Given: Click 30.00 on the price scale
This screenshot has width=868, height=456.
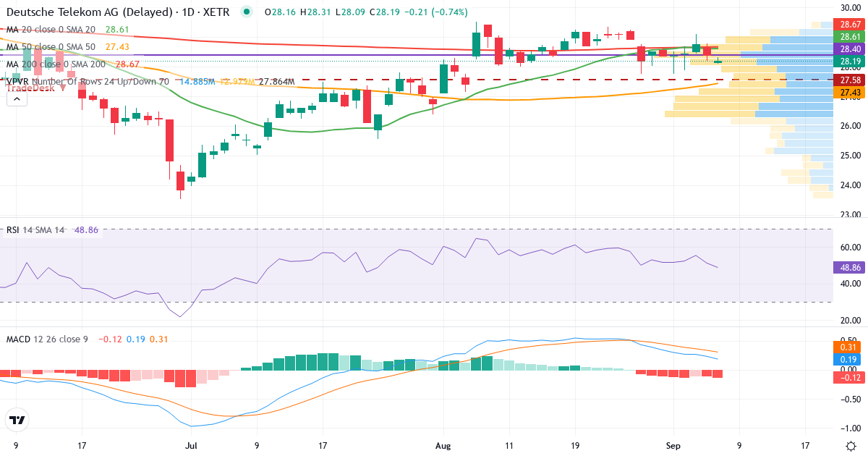Looking at the screenshot, I should [850, 8].
